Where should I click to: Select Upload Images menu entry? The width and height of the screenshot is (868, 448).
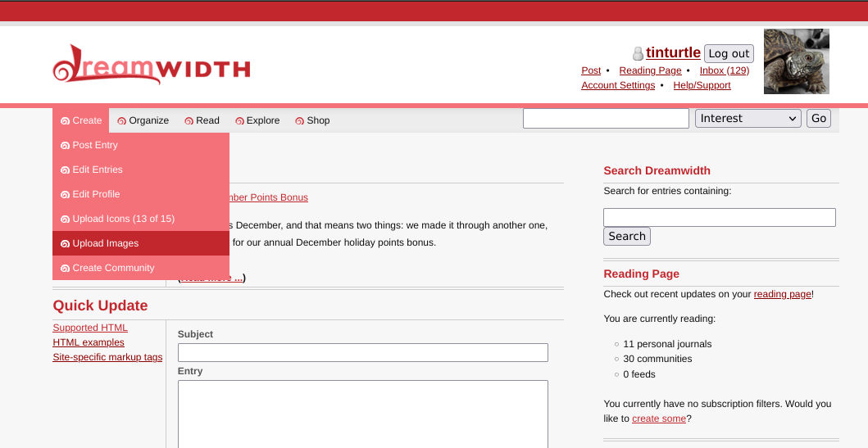pos(141,243)
